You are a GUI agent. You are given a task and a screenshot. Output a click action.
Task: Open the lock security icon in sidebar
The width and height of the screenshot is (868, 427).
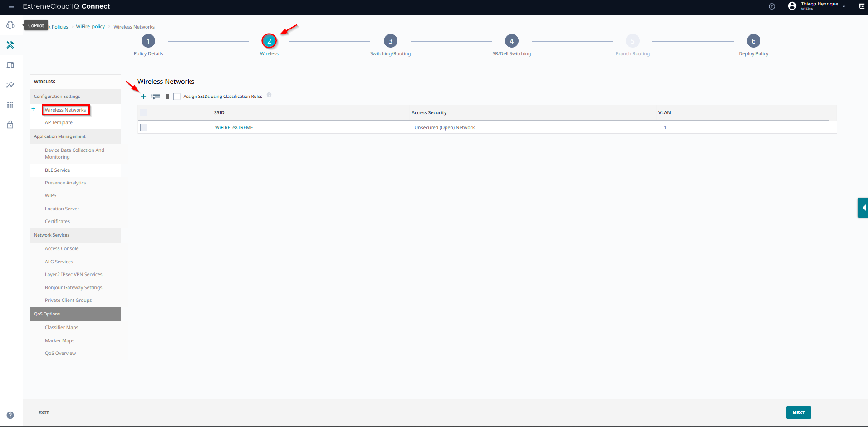pos(10,125)
